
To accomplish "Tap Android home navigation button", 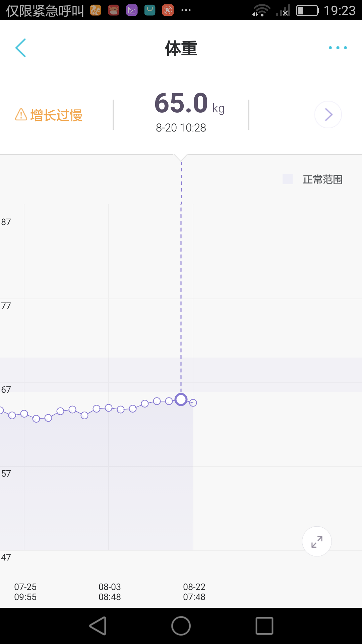I will click(x=181, y=626).
